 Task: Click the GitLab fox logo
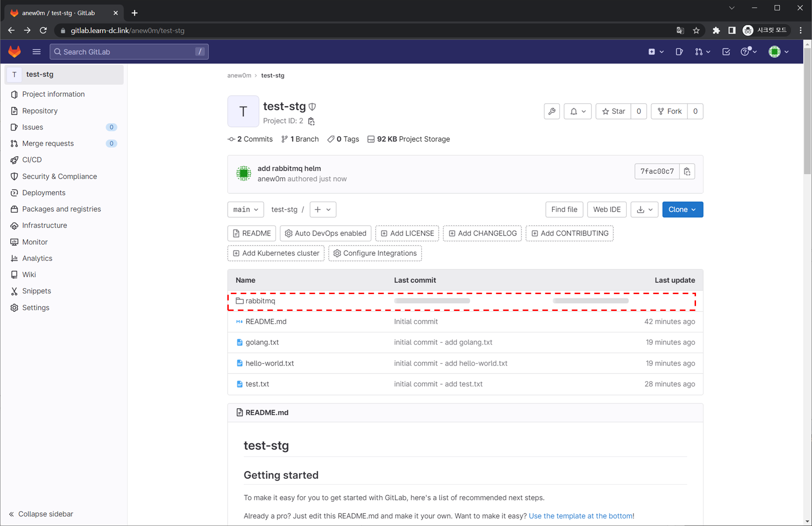pyautogui.click(x=14, y=51)
